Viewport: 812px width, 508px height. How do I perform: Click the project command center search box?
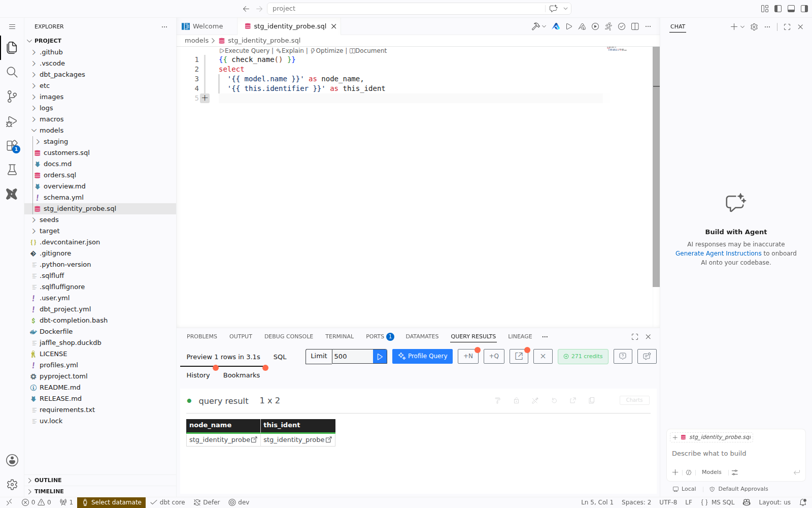click(406, 9)
